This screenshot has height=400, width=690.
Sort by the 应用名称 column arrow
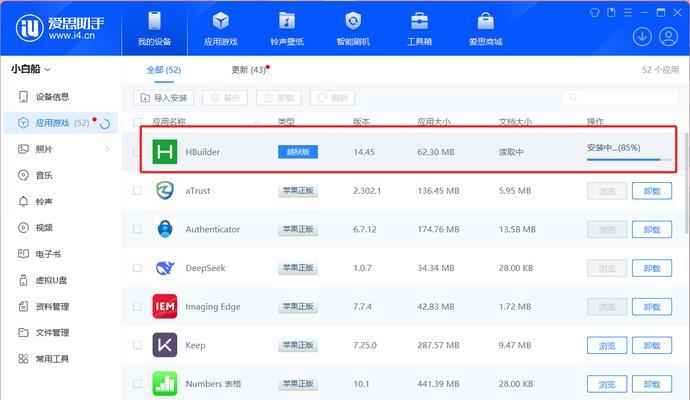[x=257, y=122]
